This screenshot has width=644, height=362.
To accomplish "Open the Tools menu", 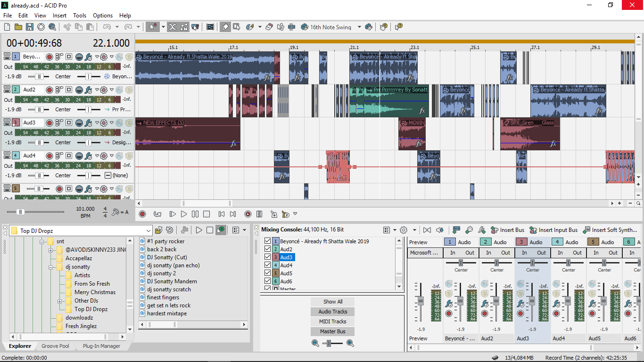I will coord(80,15).
